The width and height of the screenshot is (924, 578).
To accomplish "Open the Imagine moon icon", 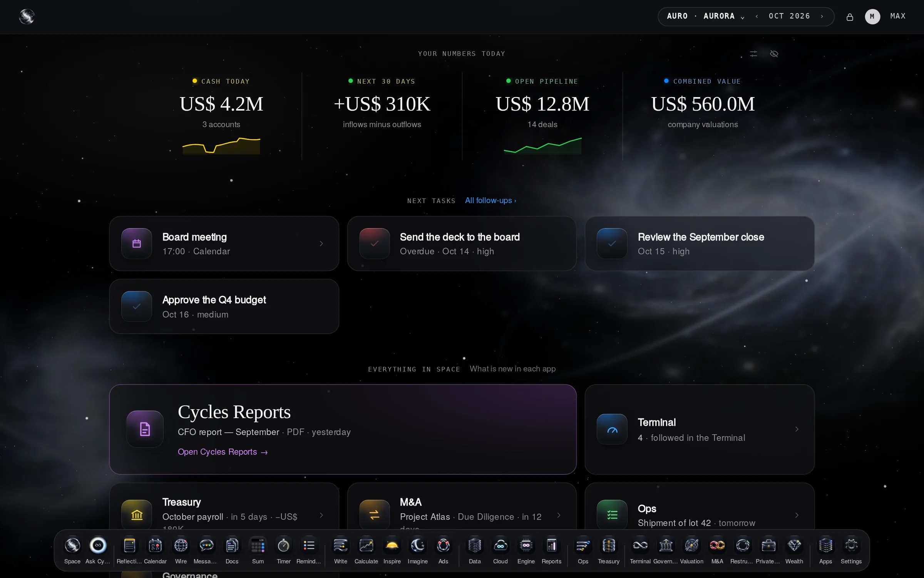I will coord(418,546).
